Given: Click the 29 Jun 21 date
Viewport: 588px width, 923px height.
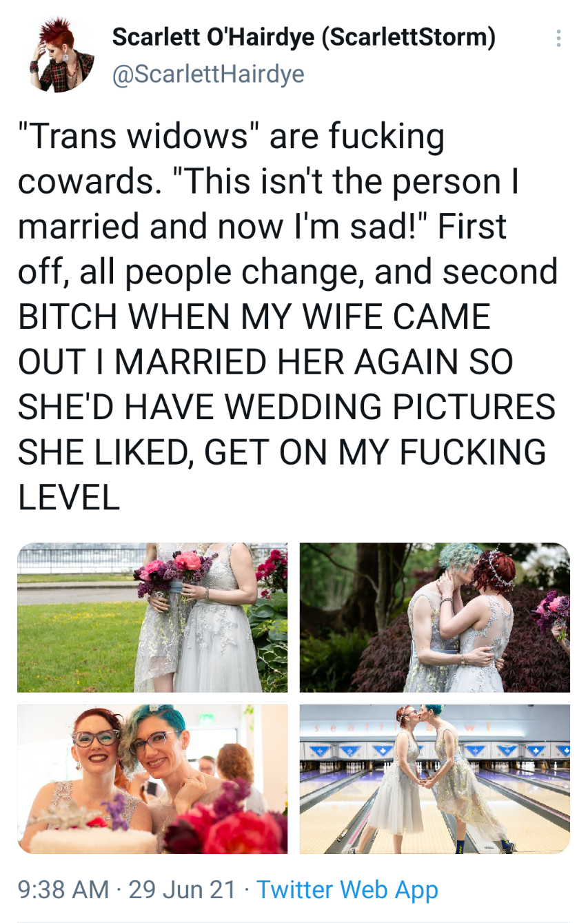Looking at the screenshot, I should pos(182,889).
